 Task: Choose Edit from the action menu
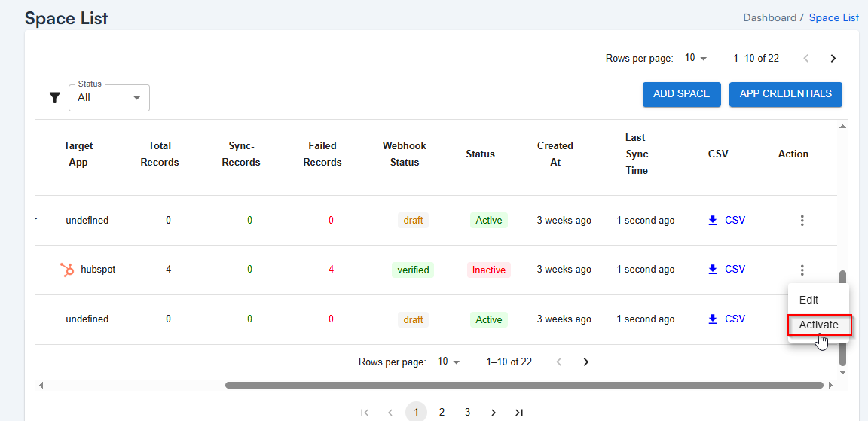coord(808,300)
